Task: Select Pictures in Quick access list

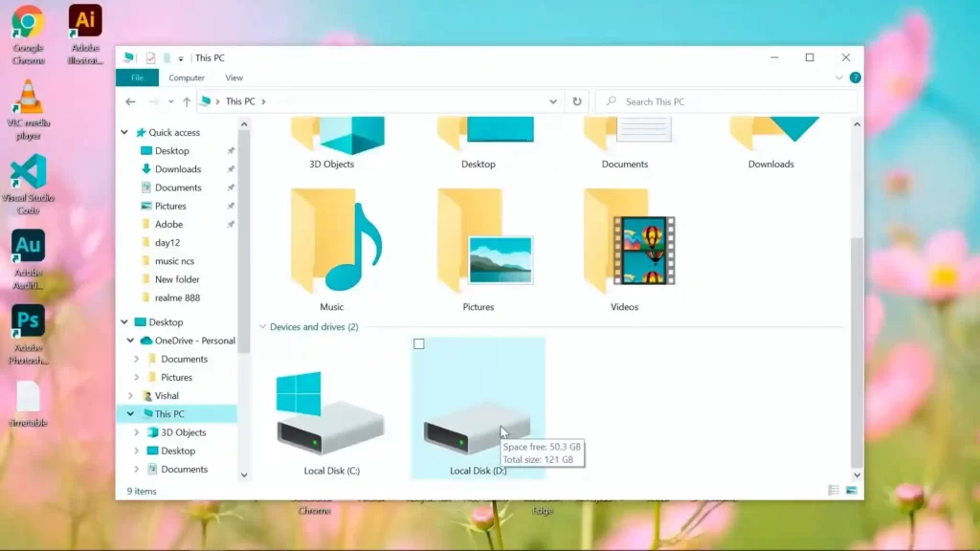Action: [x=170, y=207]
